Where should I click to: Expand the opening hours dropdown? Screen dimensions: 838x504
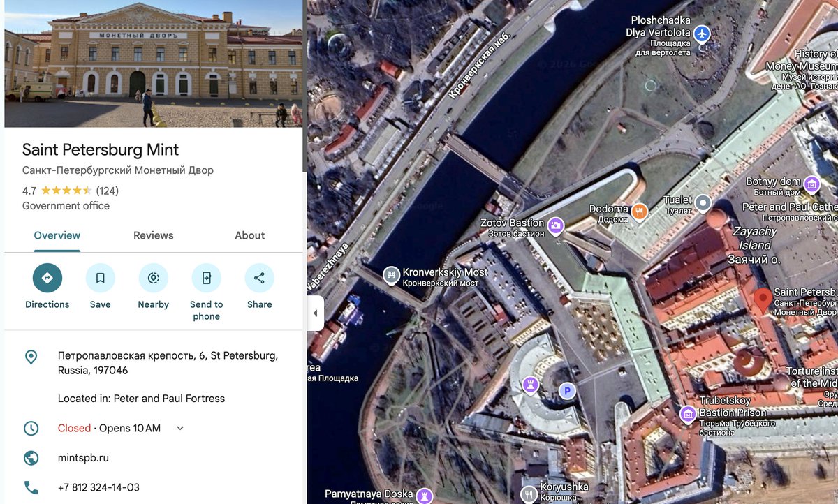(x=180, y=428)
